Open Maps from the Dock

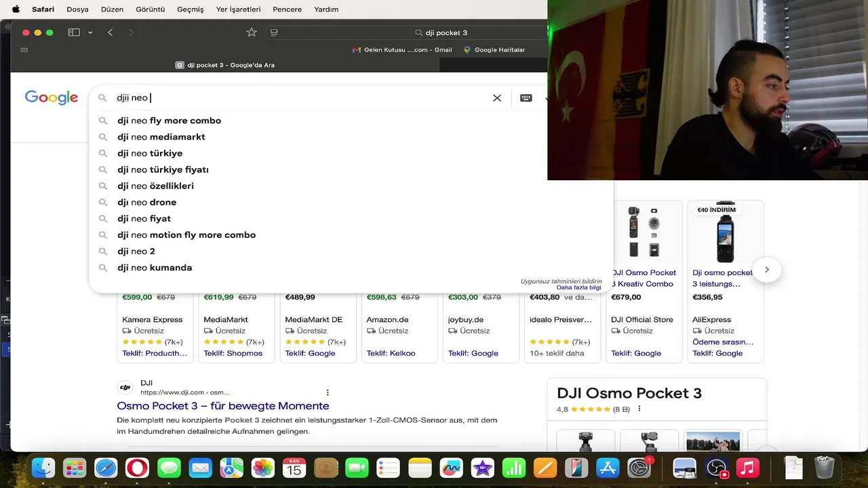click(231, 468)
